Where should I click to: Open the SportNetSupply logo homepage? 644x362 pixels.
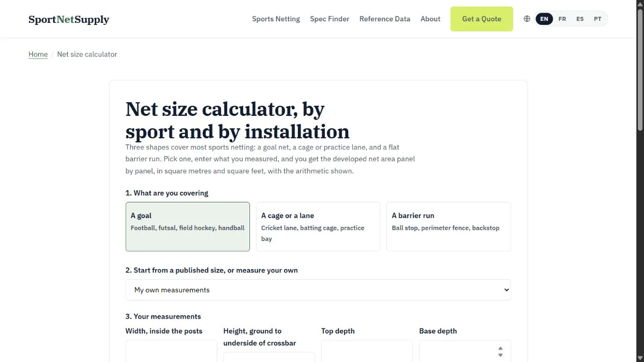point(69,19)
